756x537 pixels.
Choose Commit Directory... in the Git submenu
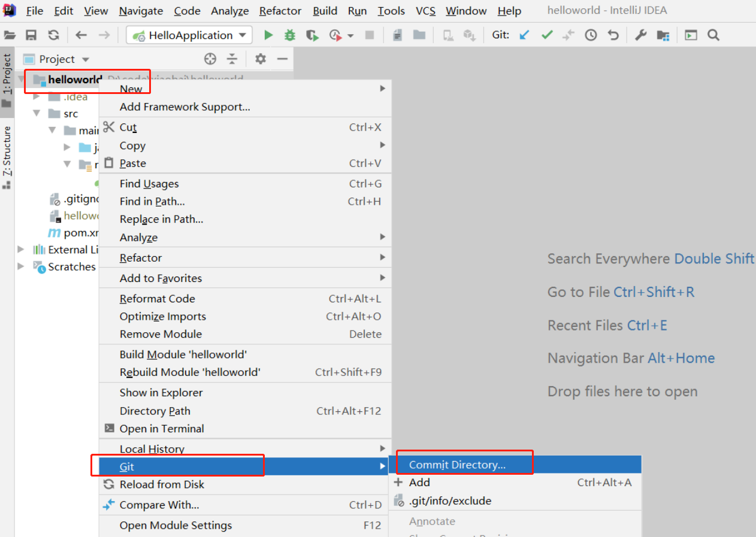pos(515,465)
